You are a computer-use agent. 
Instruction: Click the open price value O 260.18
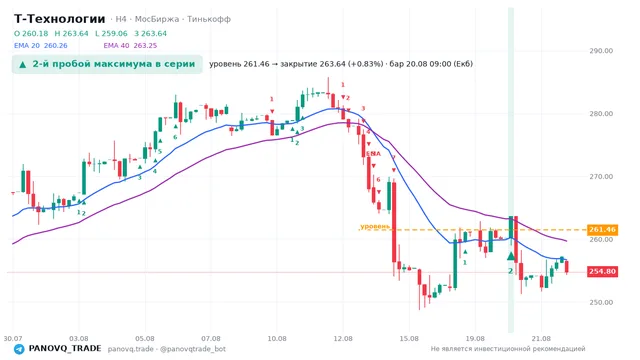point(31,33)
